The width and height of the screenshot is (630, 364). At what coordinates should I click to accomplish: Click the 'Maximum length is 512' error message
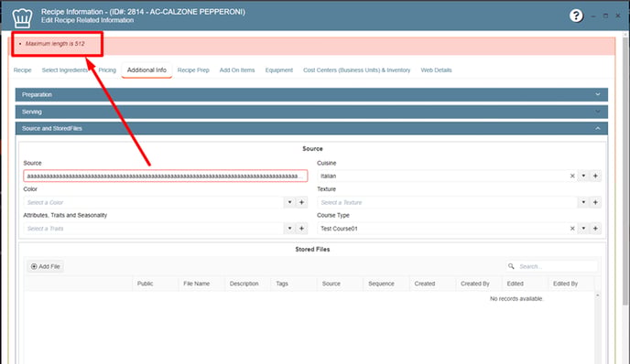tap(55, 43)
